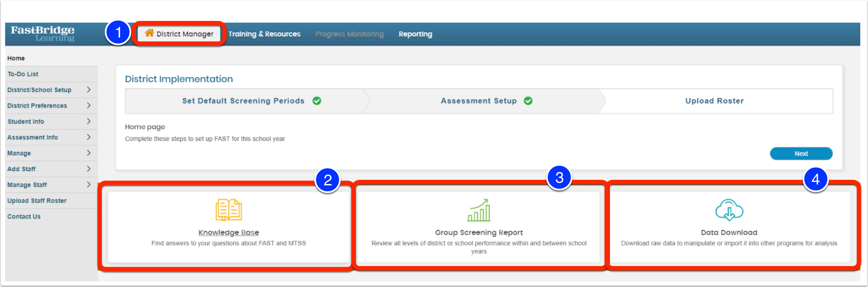Expand District/School Setup chevron
The image size is (868, 287).
tap(89, 90)
